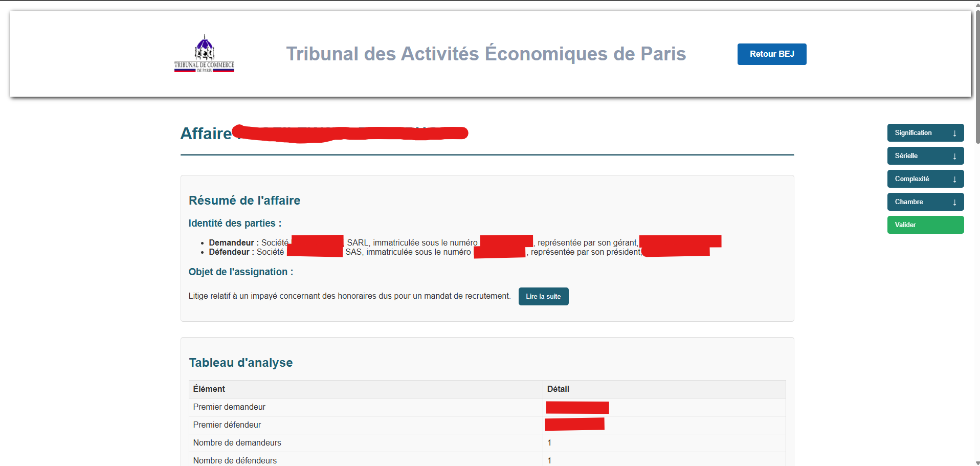Screen dimensions: 980x466
Task: Select the Détail column header
Action: 558,389
